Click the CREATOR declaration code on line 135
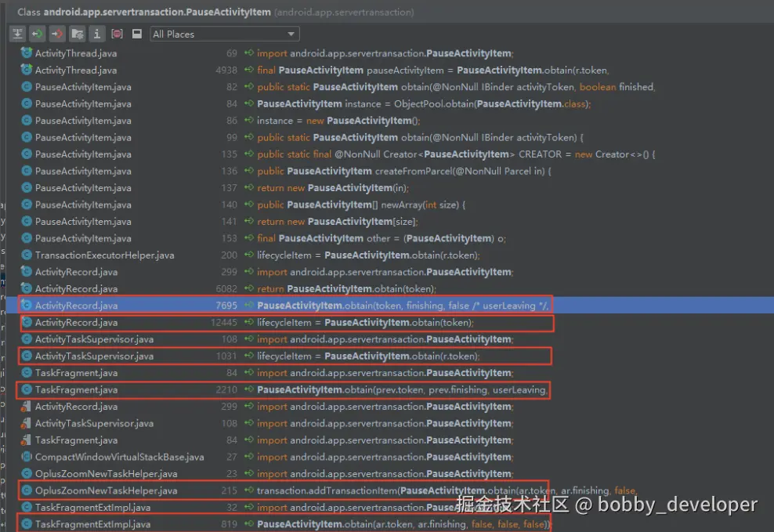The height and width of the screenshot is (532, 774). click(456, 154)
